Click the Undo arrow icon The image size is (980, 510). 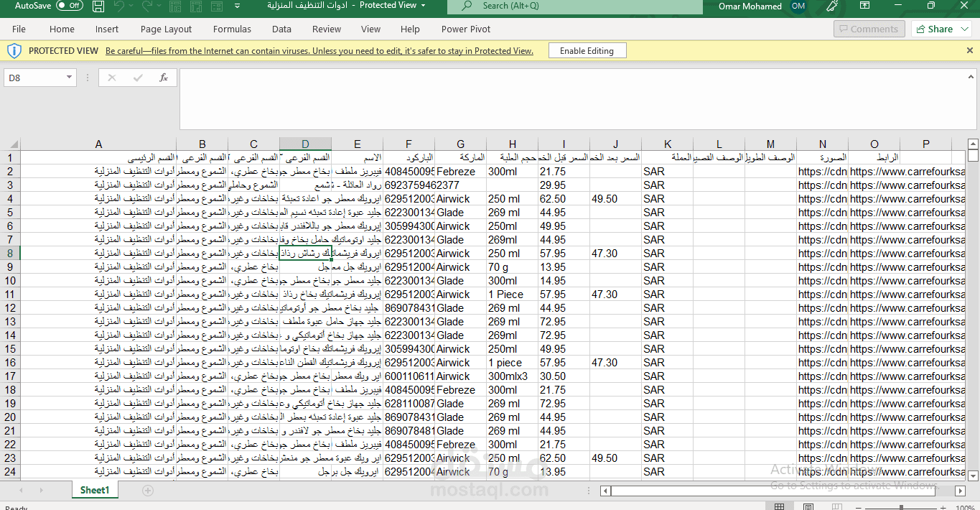[x=118, y=6]
